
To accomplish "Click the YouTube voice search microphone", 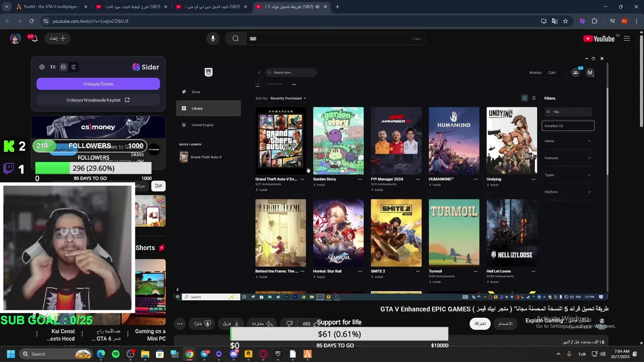I will point(213,38).
